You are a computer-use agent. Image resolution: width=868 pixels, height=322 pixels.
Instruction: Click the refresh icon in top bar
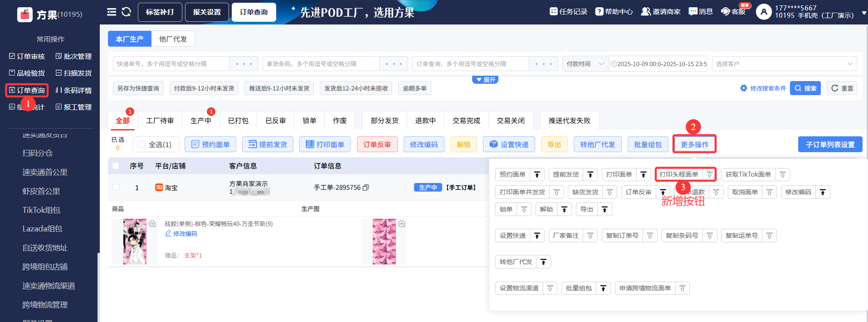point(127,12)
